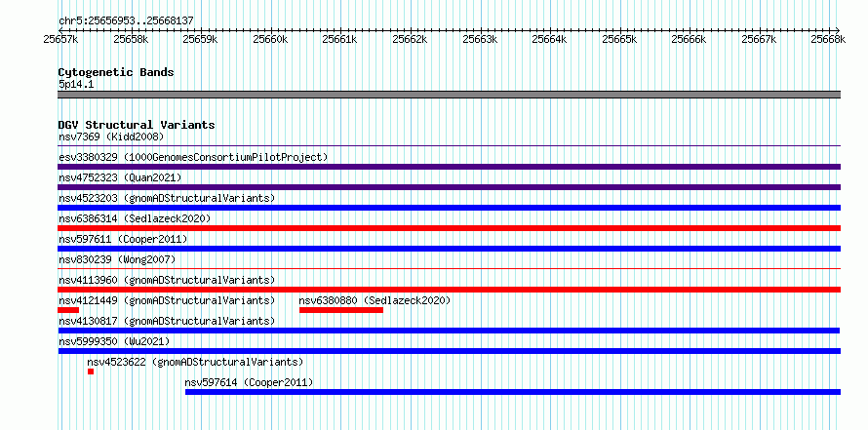The width and height of the screenshot is (868, 430).
Task: Click the nsv4121449 (gnomADStructuralVariants) label
Action: (167, 300)
